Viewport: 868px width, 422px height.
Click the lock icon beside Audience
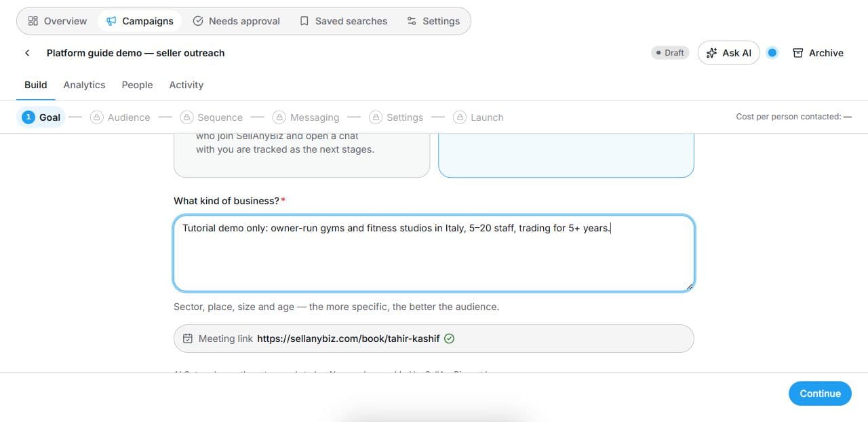point(96,117)
